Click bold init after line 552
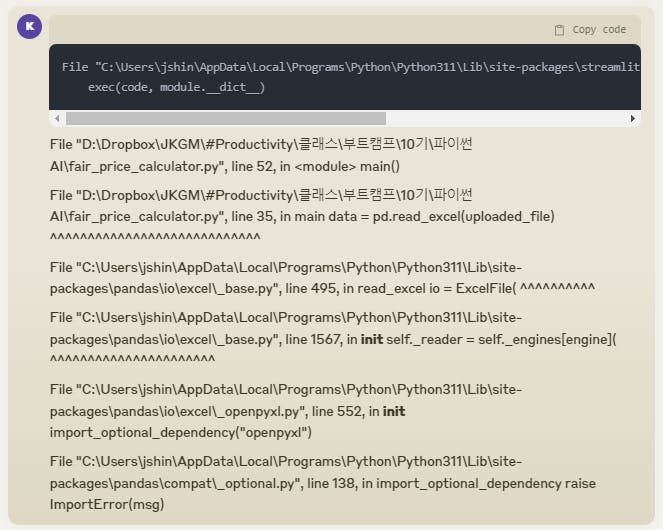 (x=394, y=411)
